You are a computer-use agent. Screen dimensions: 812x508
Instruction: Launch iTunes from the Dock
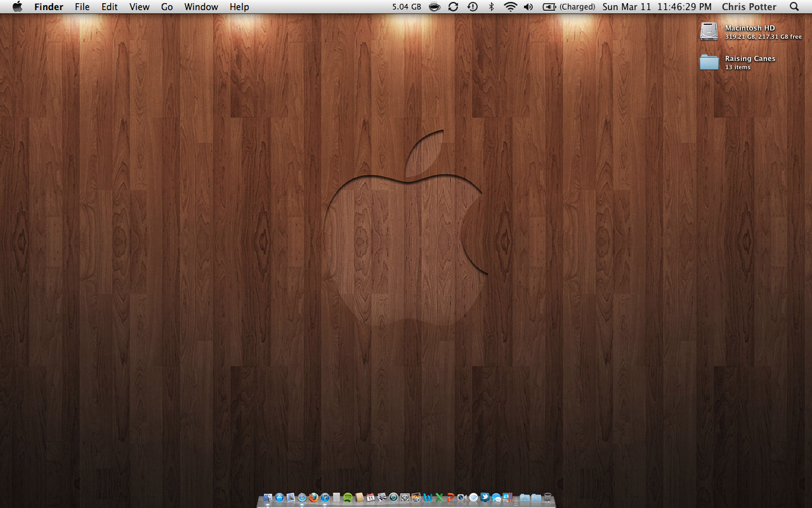click(x=325, y=498)
